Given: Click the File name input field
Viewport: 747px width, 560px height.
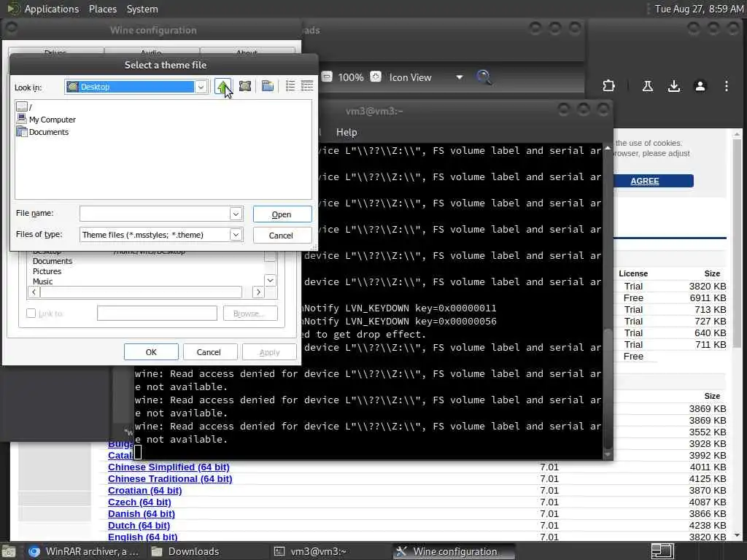Looking at the screenshot, I should click(x=155, y=214).
